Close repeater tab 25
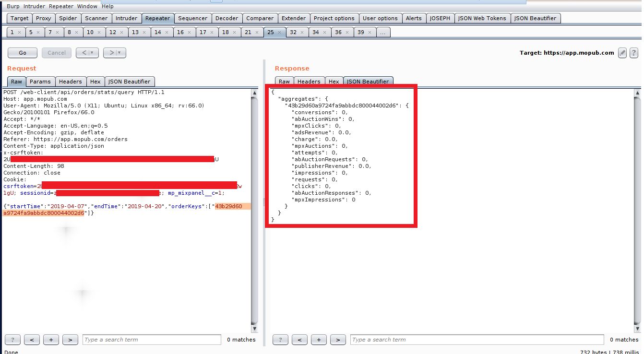Screen dimensions: 644x354 (x=279, y=32)
